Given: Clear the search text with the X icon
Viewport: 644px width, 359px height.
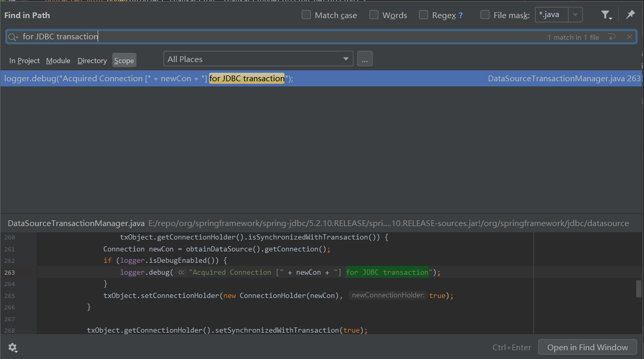Looking at the screenshot, I should 630,37.
